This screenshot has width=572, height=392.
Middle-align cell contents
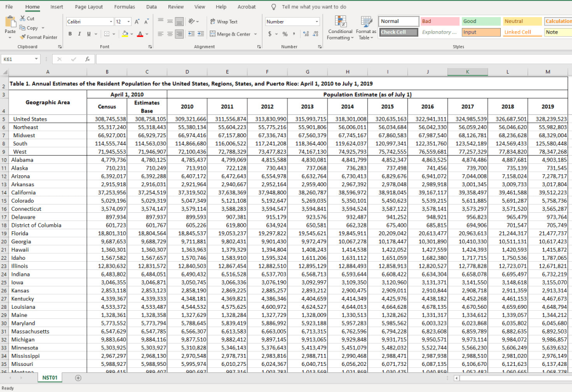(x=170, y=21)
